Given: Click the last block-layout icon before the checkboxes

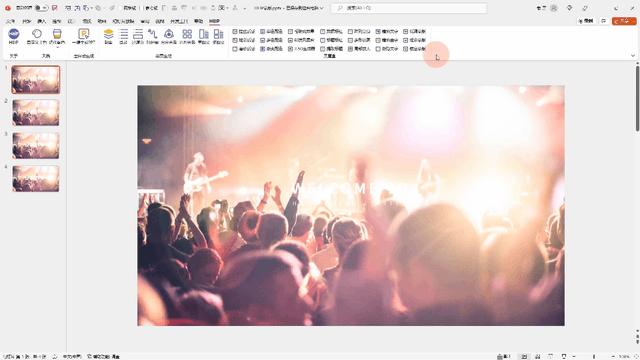Looking at the screenshot, I should tap(219, 34).
